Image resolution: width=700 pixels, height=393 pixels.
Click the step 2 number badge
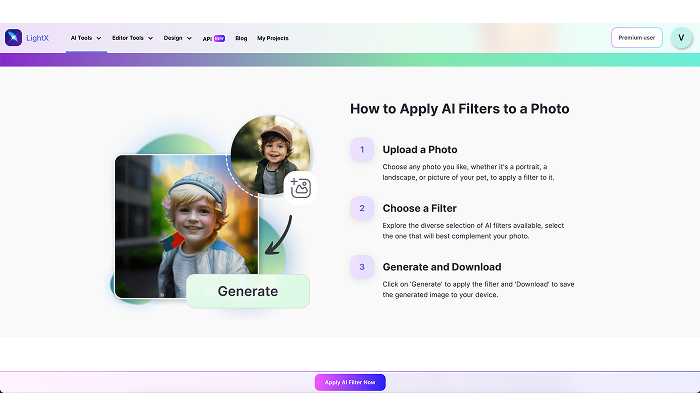tap(362, 208)
